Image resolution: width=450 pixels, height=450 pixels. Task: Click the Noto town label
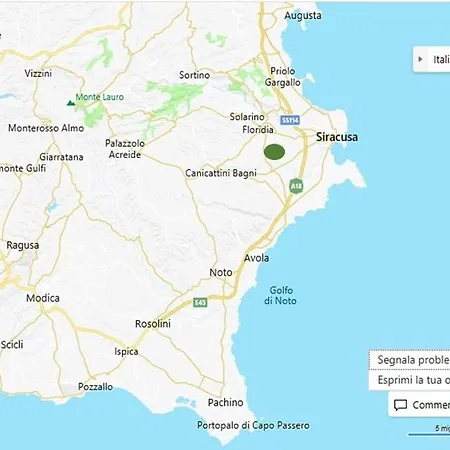tap(221, 272)
